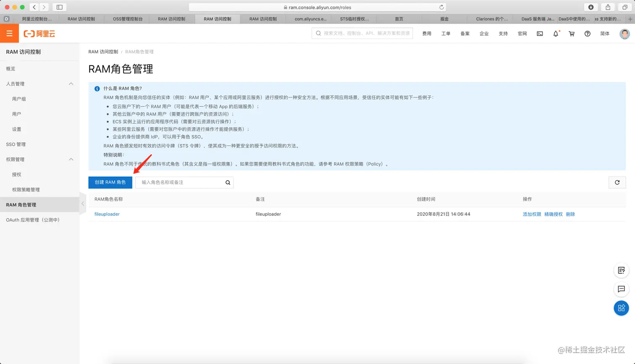Open 备案 in top navigation
This screenshot has width=635, height=364.
465,34
